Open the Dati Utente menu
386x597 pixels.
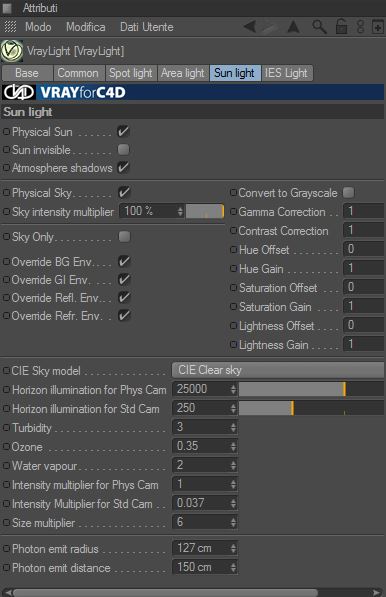pos(147,27)
